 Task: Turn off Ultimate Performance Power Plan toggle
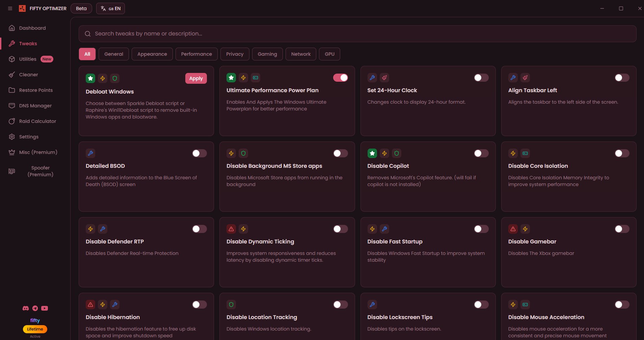(x=341, y=78)
